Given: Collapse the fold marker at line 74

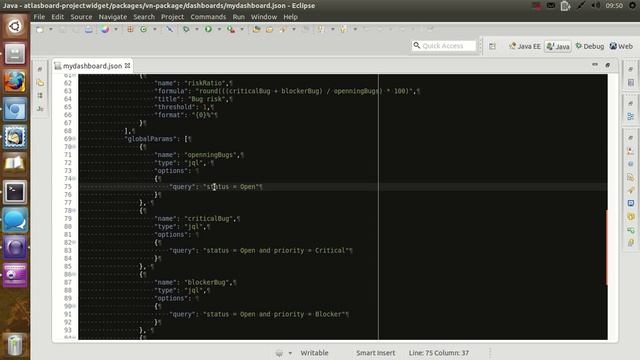Looking at the screenshot, I should click(74, 179).
